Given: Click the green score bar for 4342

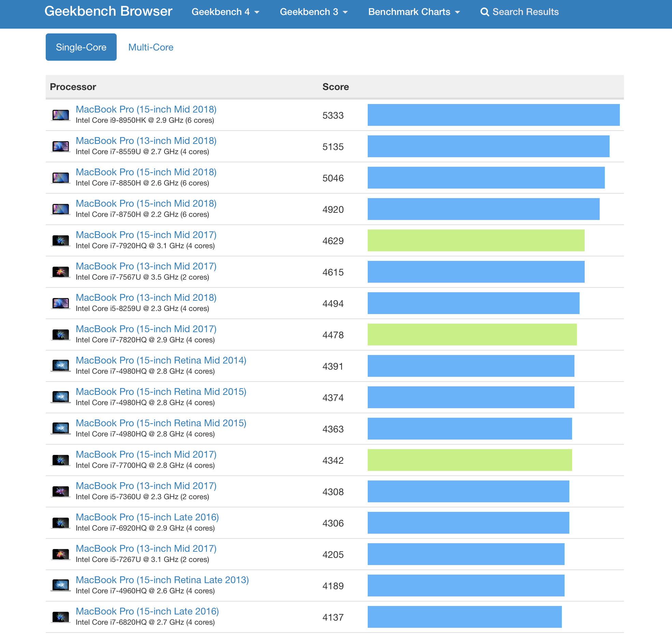Looking at the screenshot, I should click(470, 460).
